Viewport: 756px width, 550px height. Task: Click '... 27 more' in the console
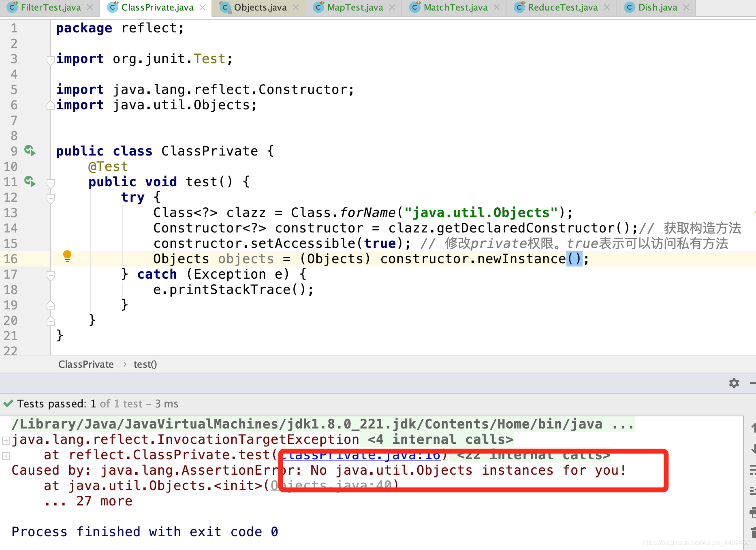88,501
